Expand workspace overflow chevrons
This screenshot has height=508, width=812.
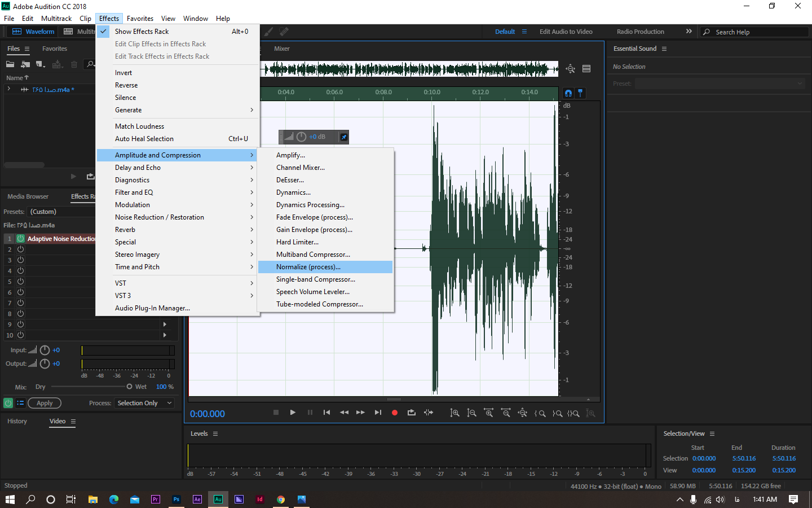(689, 32)
